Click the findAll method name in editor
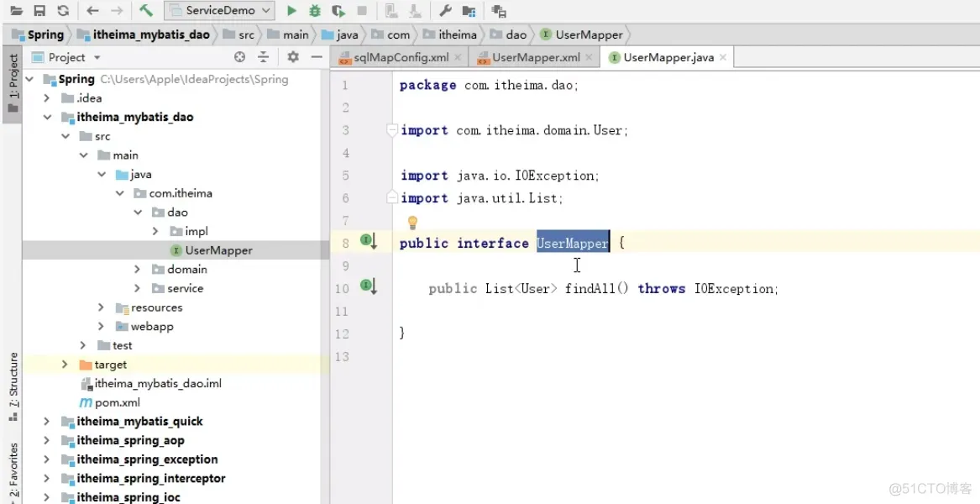980x504 pixels. (590, 288)
